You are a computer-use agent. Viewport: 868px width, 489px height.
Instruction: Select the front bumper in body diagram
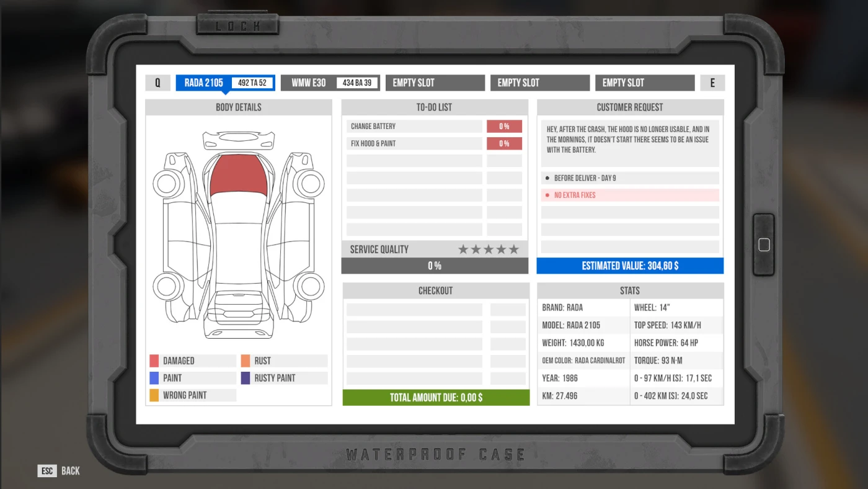click(239, 141)
